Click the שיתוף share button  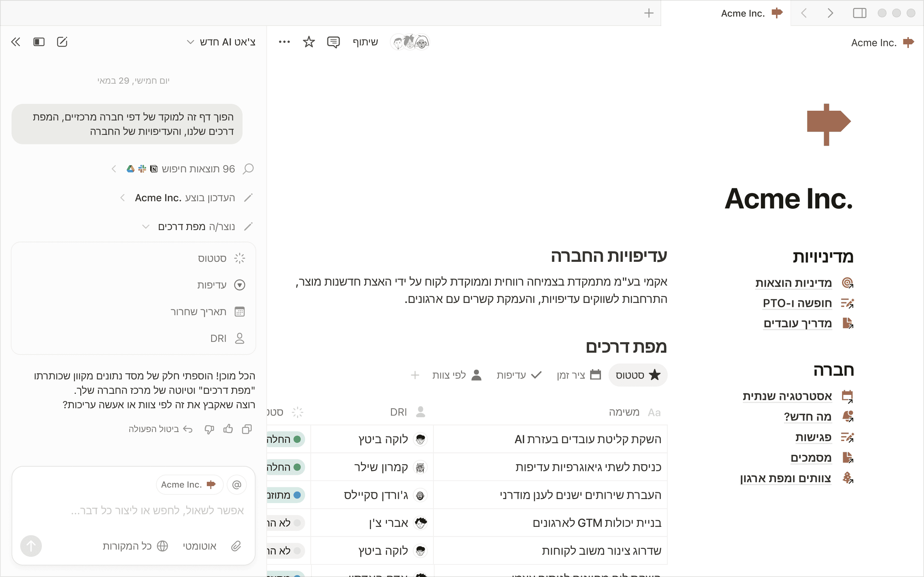pyautogui.click(x=365, y=42)
